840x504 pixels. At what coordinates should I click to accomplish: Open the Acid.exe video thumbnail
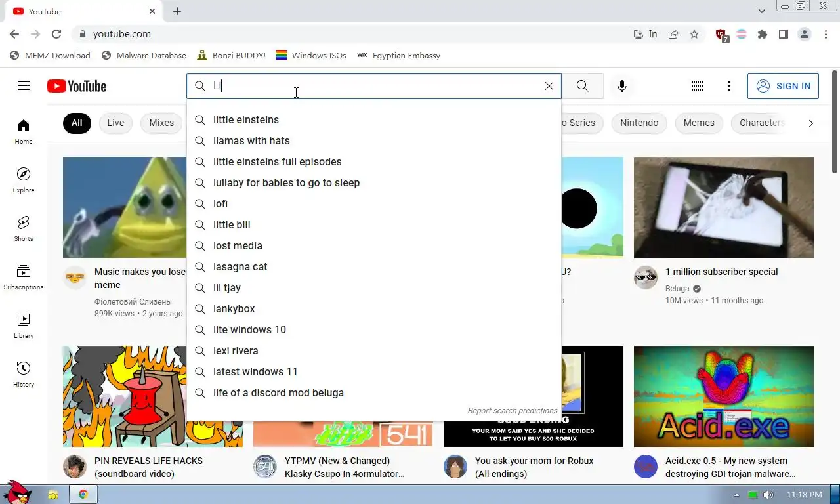coord(723,396)
